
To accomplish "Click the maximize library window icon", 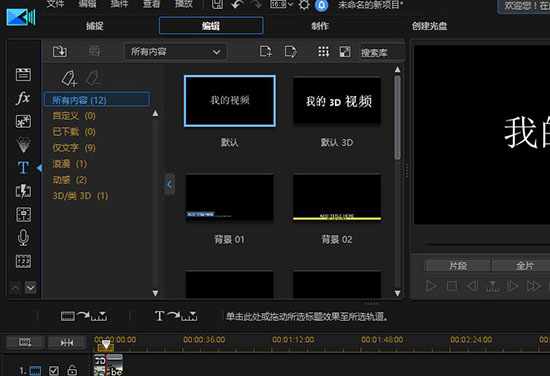I will 345,52.
